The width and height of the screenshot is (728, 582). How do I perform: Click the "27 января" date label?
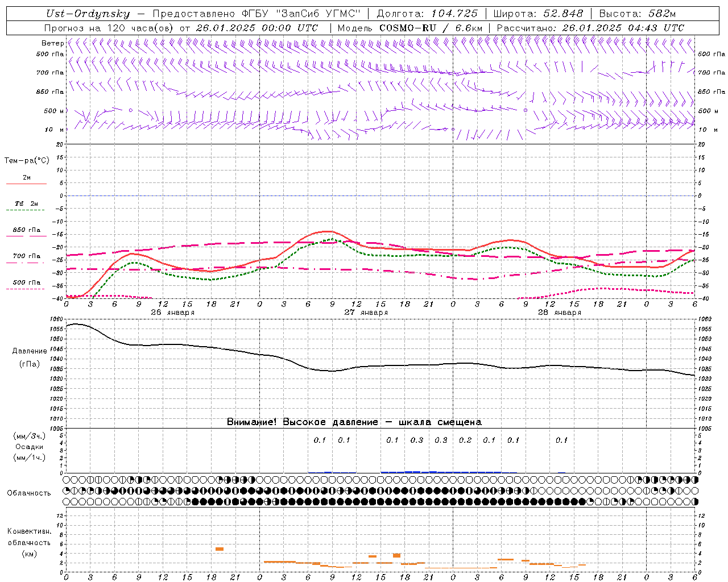[366, 313]
